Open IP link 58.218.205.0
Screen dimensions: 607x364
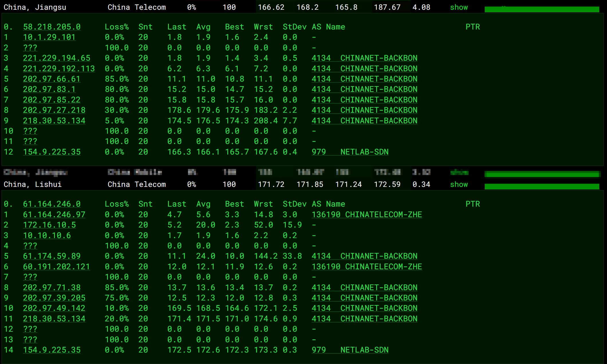tap(52, 27)
